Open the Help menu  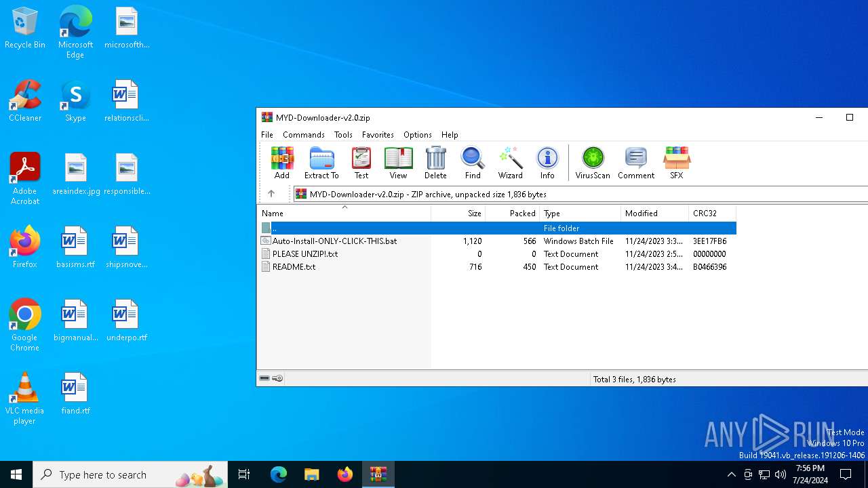pyautogui.click(x=450, y=135)
